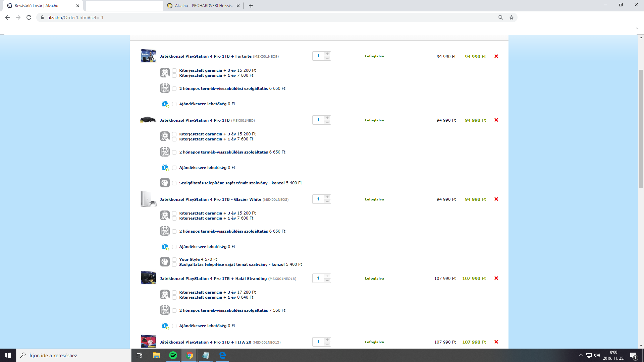The height and width of the screenshot is (362, 644).
Task: Click warranty icon under Glacier White console
Action: point(165,216)
